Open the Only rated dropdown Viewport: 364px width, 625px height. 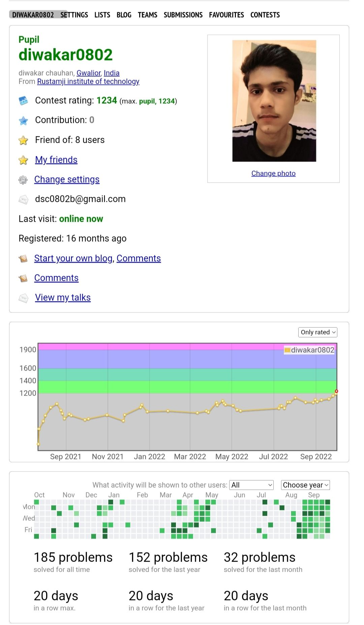(318, 332)
